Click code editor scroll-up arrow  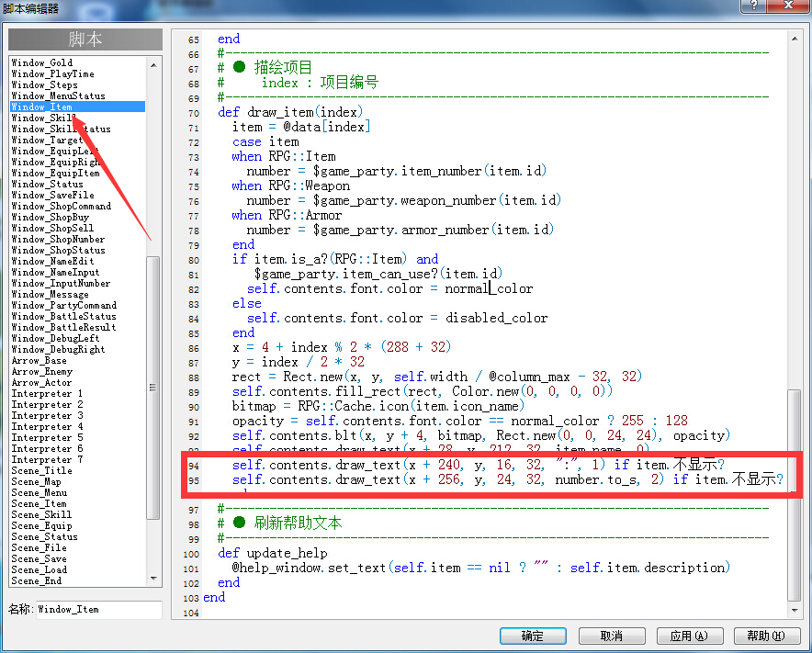[x=795, y=39]
